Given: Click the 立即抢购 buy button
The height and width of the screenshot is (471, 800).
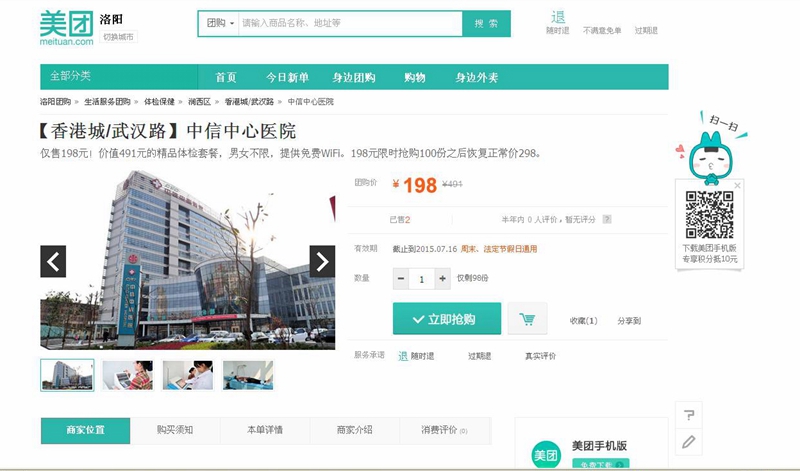Looking at the screenshot, I should point(446,320).
